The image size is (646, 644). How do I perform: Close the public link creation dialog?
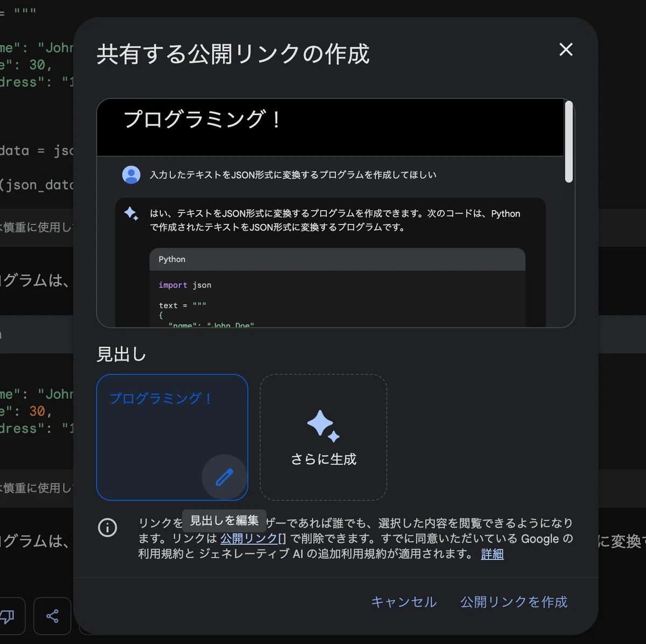point(566,50)
